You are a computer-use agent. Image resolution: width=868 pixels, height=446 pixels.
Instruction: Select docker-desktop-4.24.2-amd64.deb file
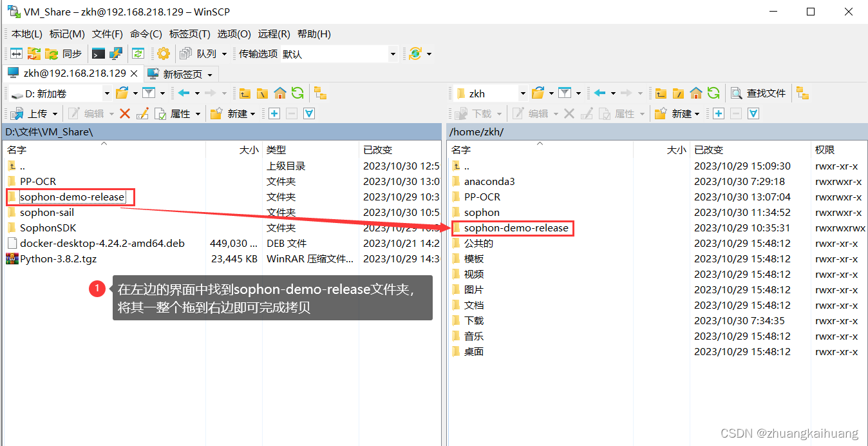tap(102, 243)
